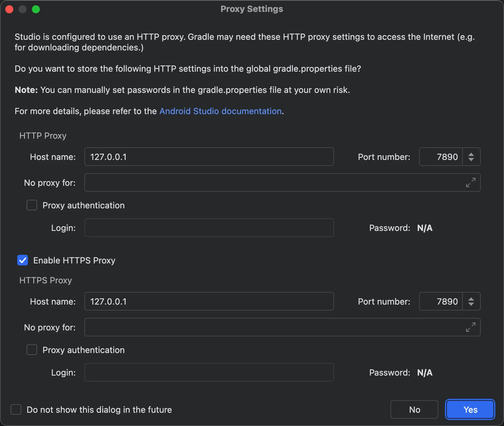This screenshot has width=504, height=426.
Task: Expand the HTTP 'No proxy for' field
Action: coord(470,182)
